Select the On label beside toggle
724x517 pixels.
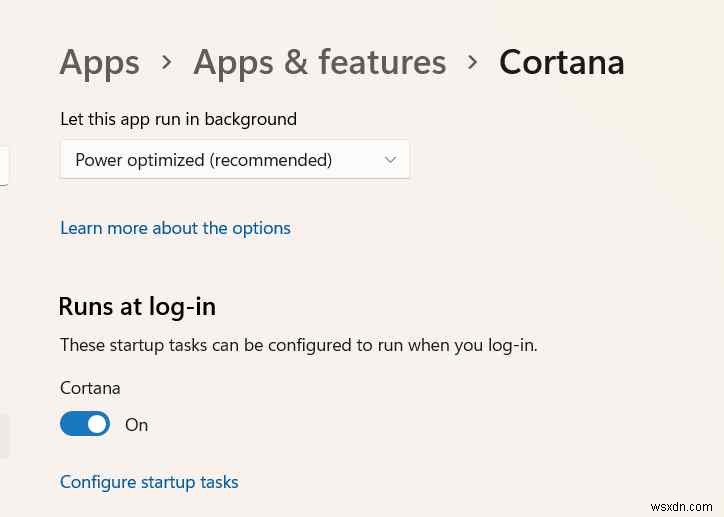[x=136, y=425]
